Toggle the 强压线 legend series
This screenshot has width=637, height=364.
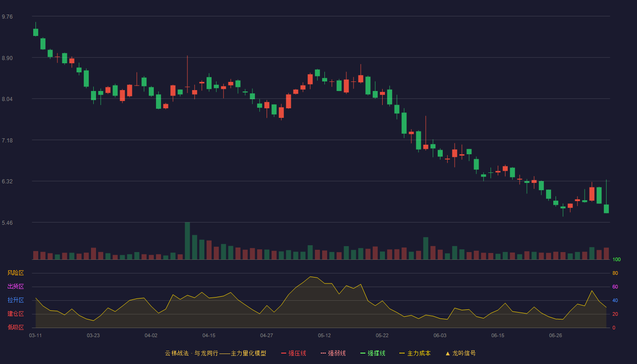pyautogui.click(x=293, y=353)
